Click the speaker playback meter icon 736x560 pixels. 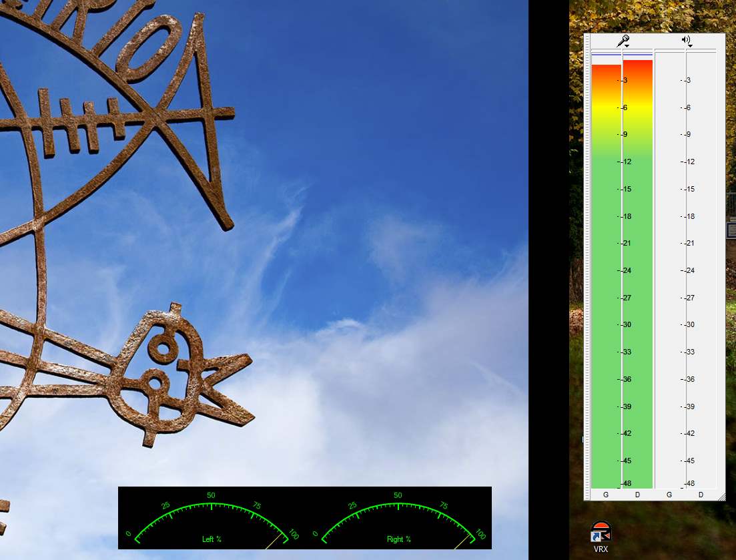(685, 40)
